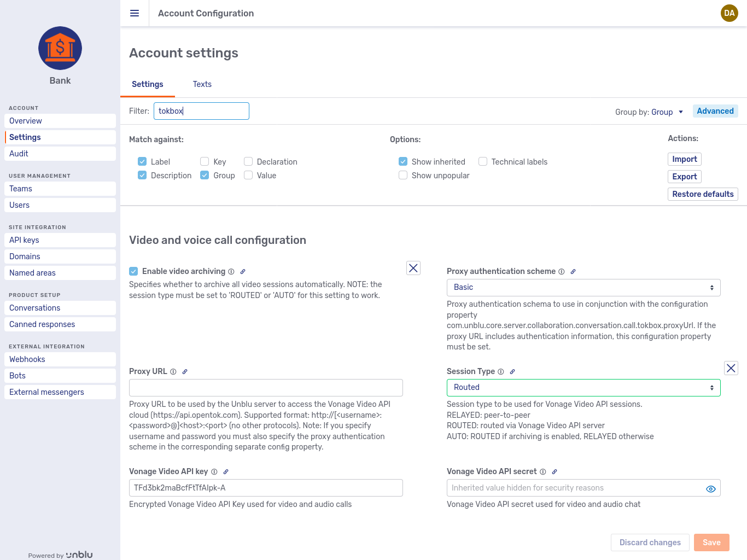This screenshot has width=747, height=560.
Task: Check Show unpopular option
Action: 403,176
